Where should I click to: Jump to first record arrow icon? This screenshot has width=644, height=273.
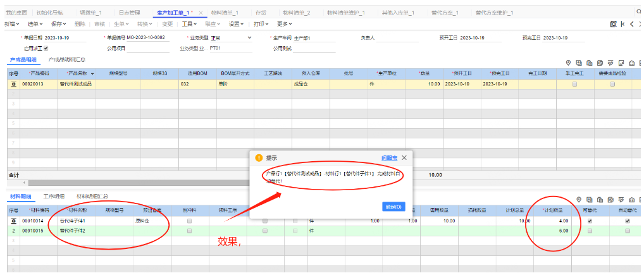click(x=623, y=24)
